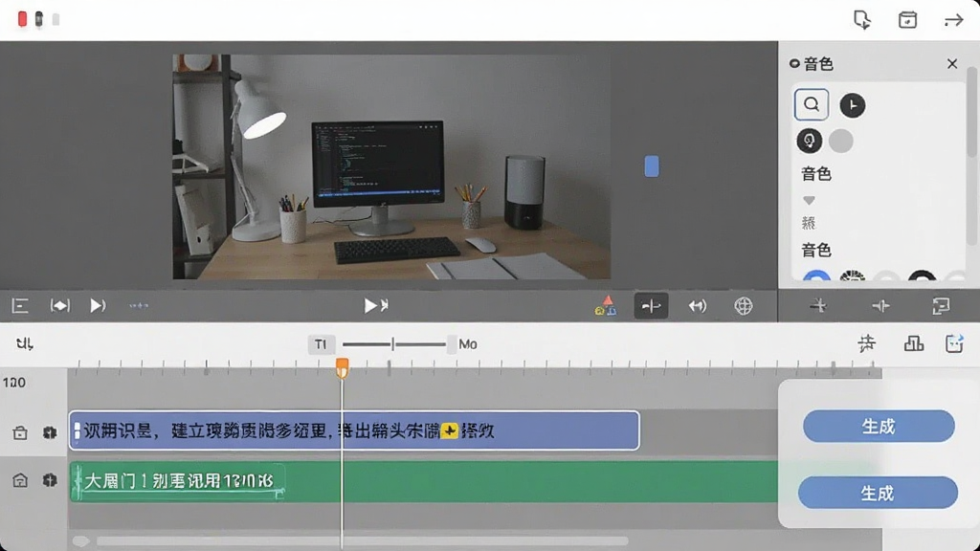Click the rightmost screen icon below 音色 panel
The width and height of the screenshot is (980, 551).
(941, 305)
